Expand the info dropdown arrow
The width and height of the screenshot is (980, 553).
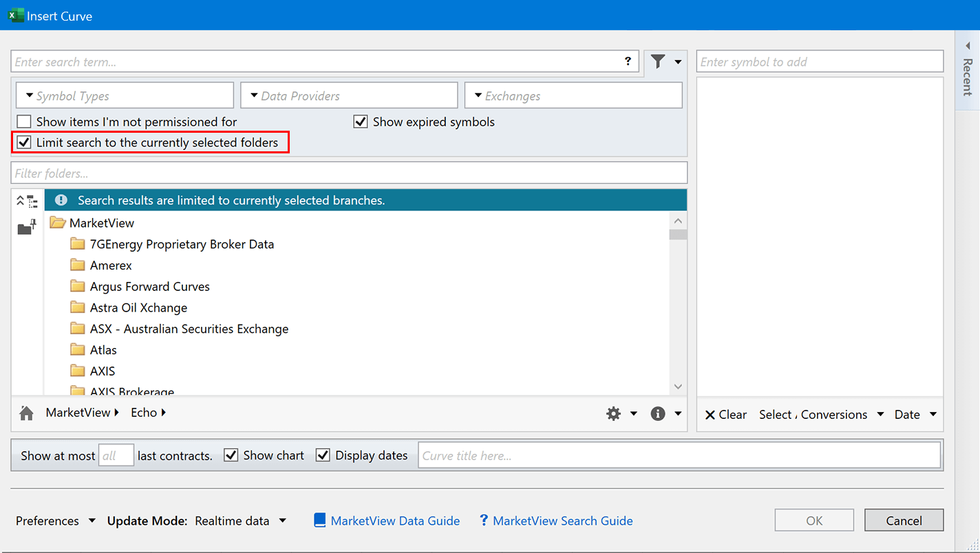pos(678,413)
